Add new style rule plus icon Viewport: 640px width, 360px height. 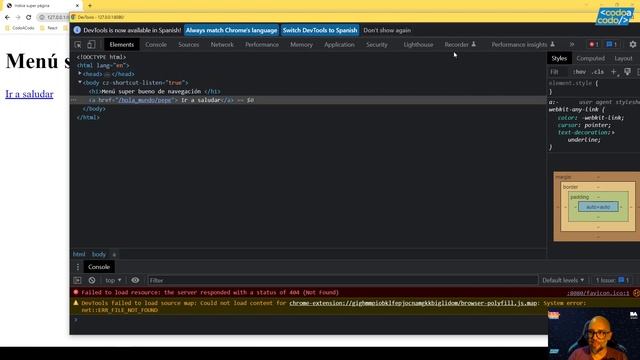(613, 72)
